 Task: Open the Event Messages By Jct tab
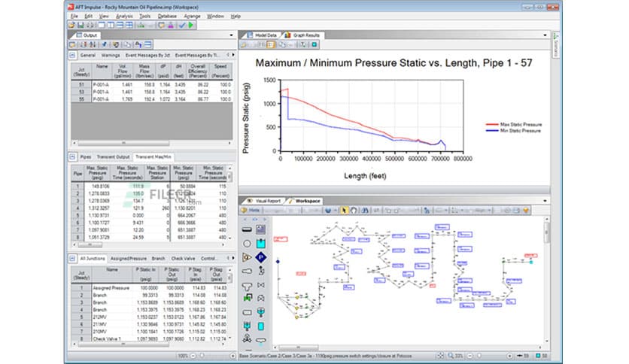click(x=147, y=56)
